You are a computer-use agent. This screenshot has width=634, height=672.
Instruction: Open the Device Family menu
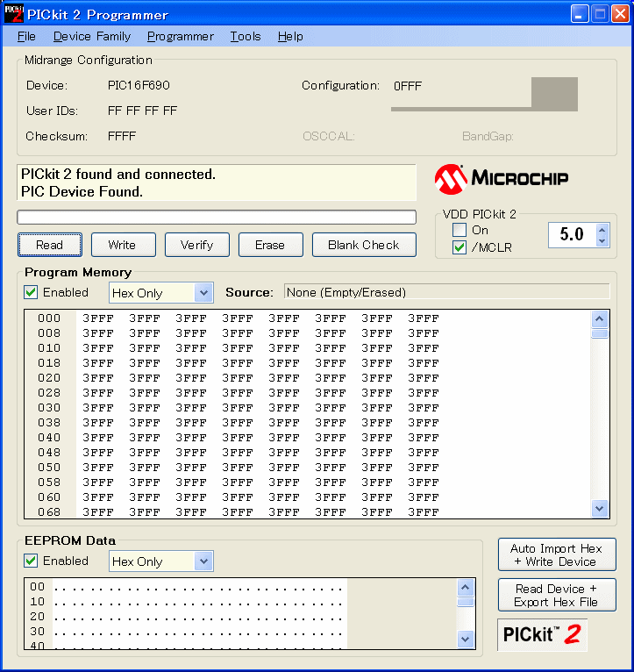(x=92, y=37)
